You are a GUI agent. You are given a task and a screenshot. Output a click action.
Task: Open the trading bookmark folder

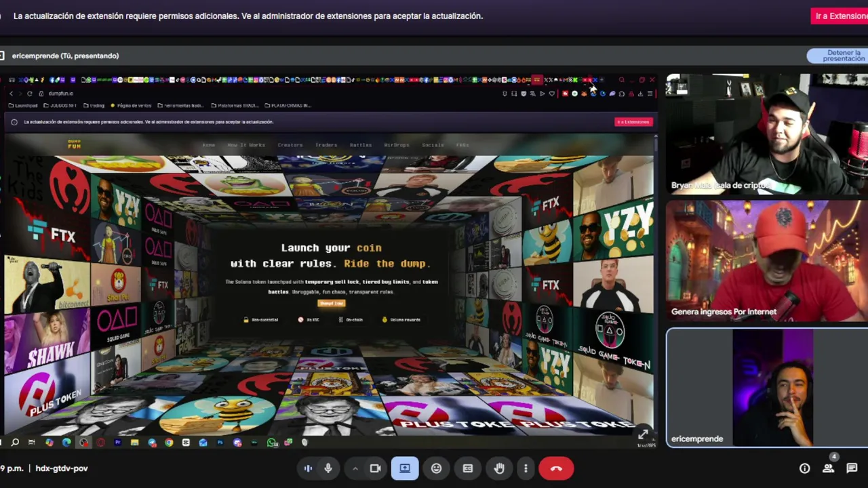point(94,106)
